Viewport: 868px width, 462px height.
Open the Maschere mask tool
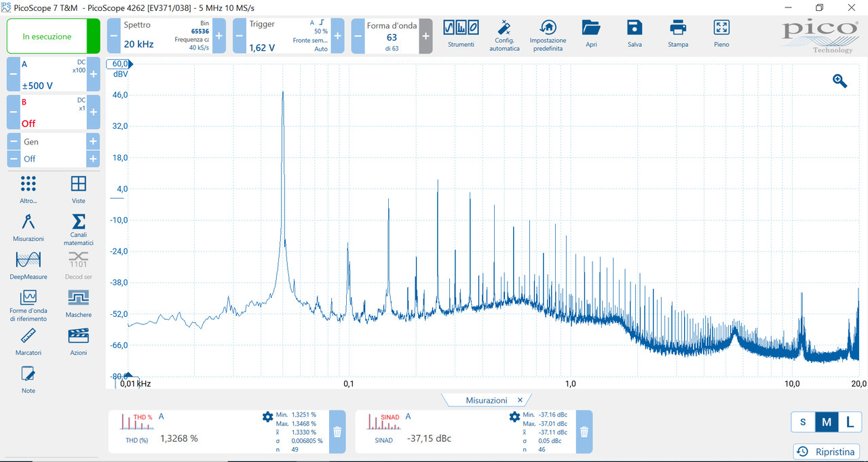click(x=79, y=303)
